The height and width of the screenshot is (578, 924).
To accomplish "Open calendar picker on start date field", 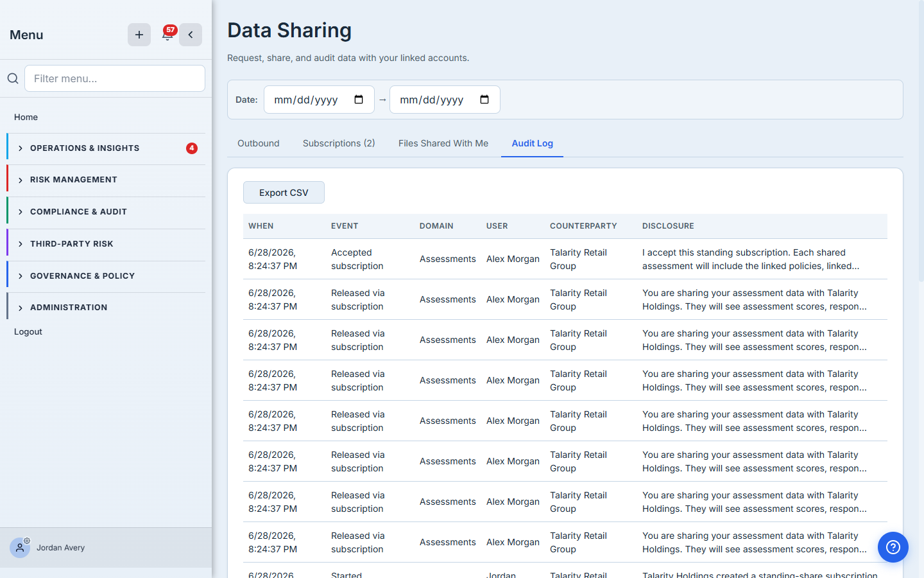I will click(359, 100).
